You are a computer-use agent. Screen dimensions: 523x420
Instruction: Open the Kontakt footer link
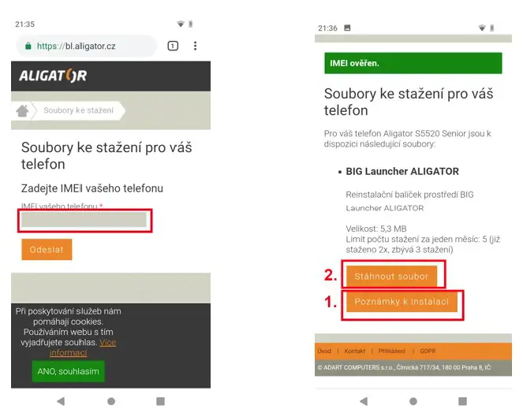(x=354, y=351)
